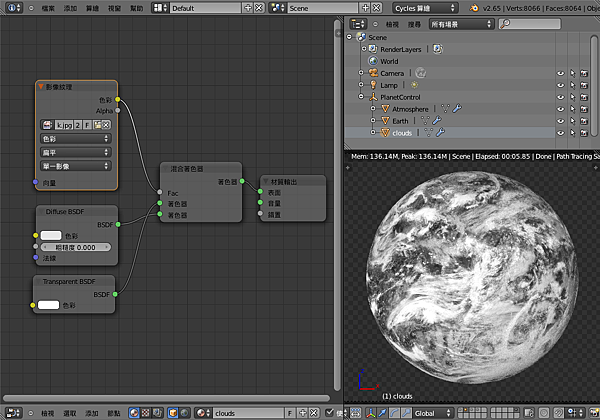Select the World item in Outliner

point(389,61)
